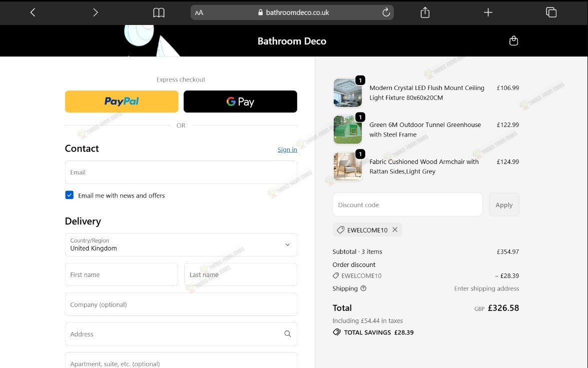The width and height of the screenshot is (588, 368).
Task: Click the Sign in link
Action: [x=287, y=149]
